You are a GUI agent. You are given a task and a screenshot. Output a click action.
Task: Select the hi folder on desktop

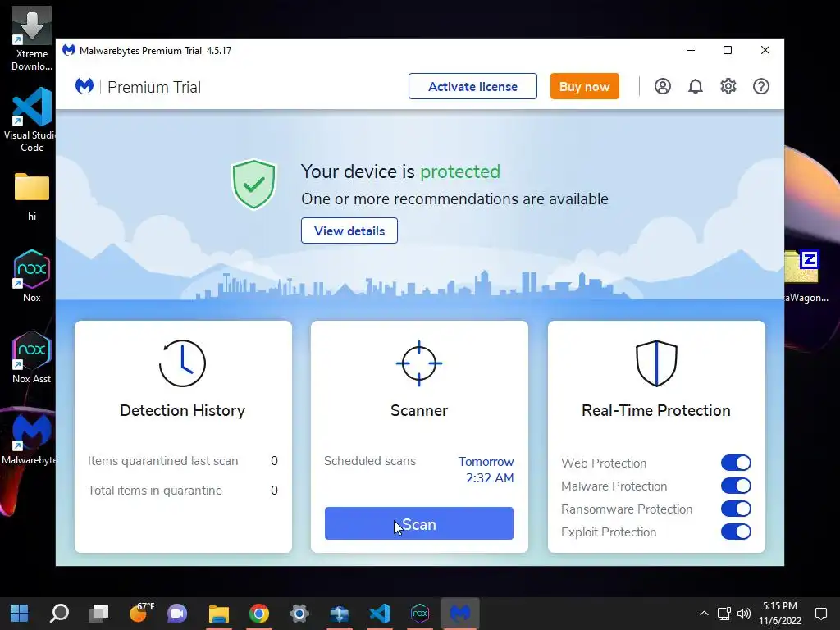coord(32,196)
